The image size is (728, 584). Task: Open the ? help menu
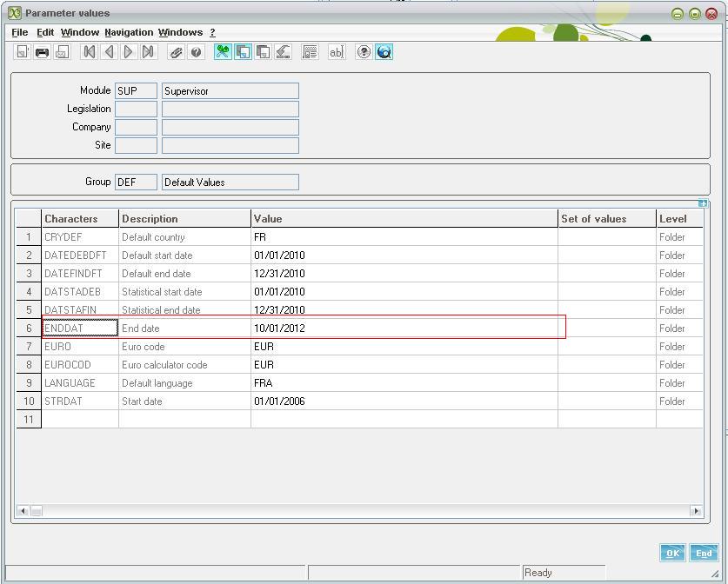pyautogui.click(x=212, y=32)
